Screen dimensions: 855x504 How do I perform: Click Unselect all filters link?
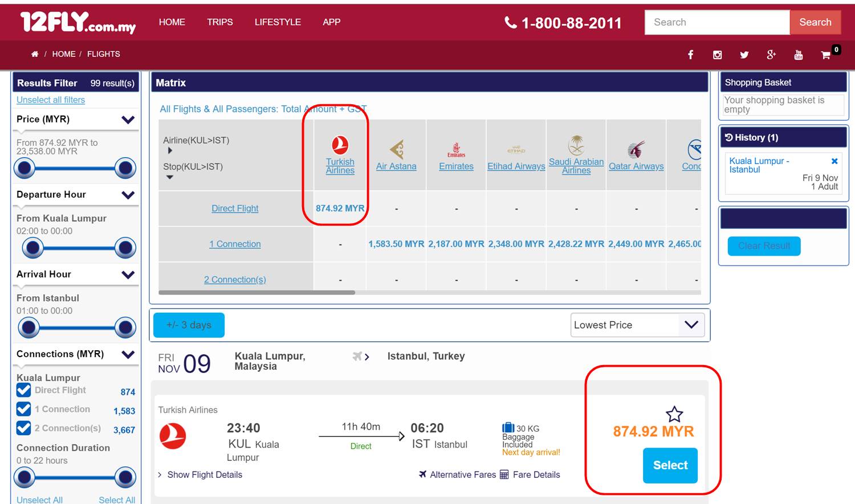51,100
